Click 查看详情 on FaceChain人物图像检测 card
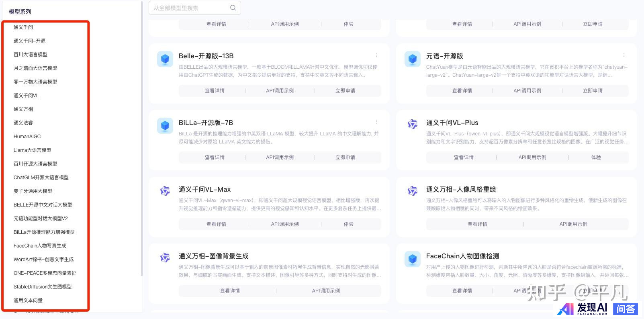Image resolution: width=644 pixels, height=319 pixels. click(x=462, y=291)
